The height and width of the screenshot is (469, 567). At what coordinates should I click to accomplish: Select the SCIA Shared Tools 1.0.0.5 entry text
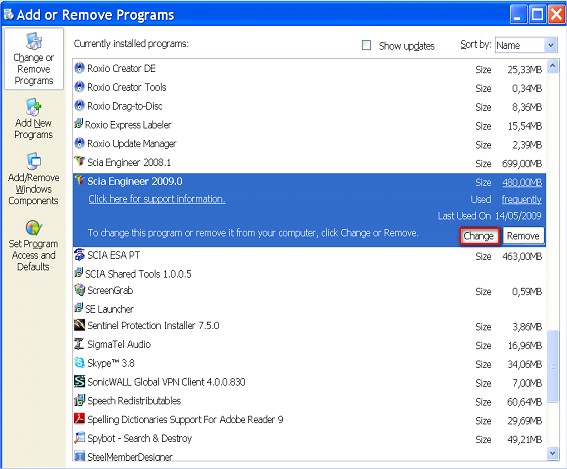pos(138,274)
